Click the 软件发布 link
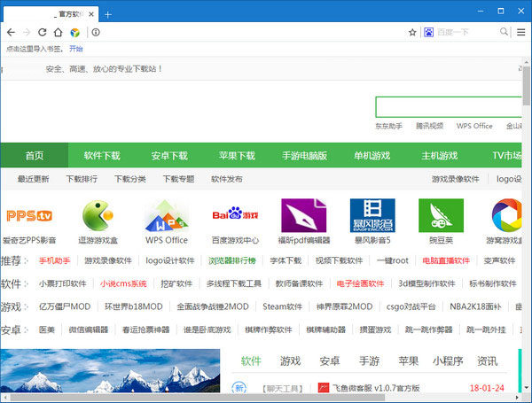Viewport: 532px width, 403px height. click(227, 179)
